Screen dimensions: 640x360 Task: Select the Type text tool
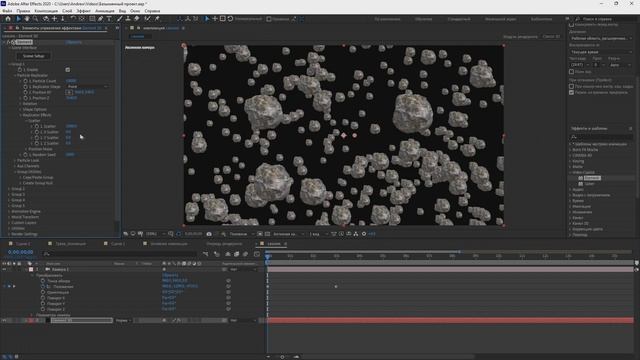[x=109, y=19]
